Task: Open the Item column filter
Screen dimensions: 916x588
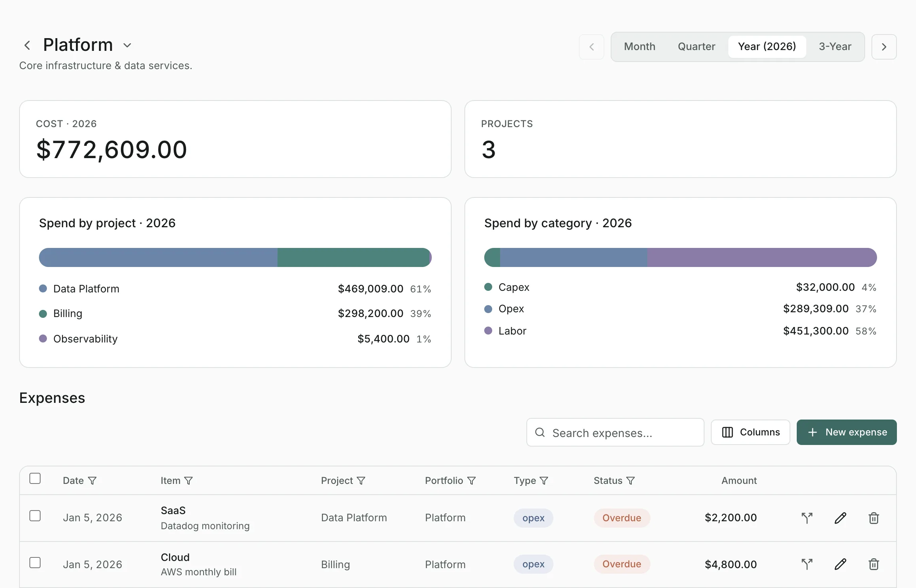Action: point(189,481)
